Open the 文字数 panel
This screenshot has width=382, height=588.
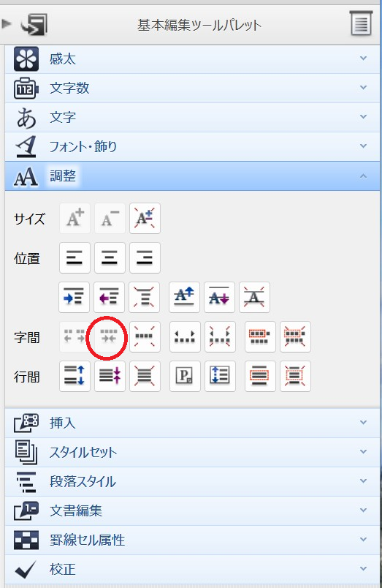coord(193,88)
